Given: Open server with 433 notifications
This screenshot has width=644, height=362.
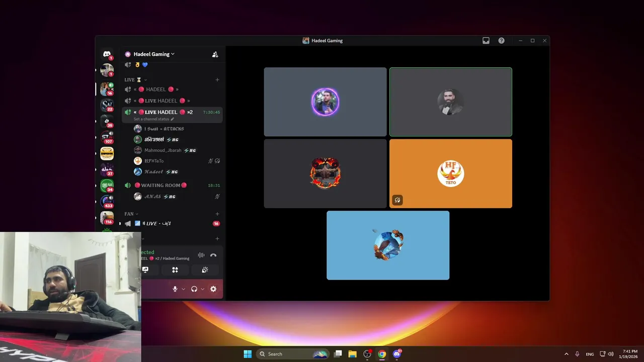Looking at the screenshot, I should pos(107,202).
